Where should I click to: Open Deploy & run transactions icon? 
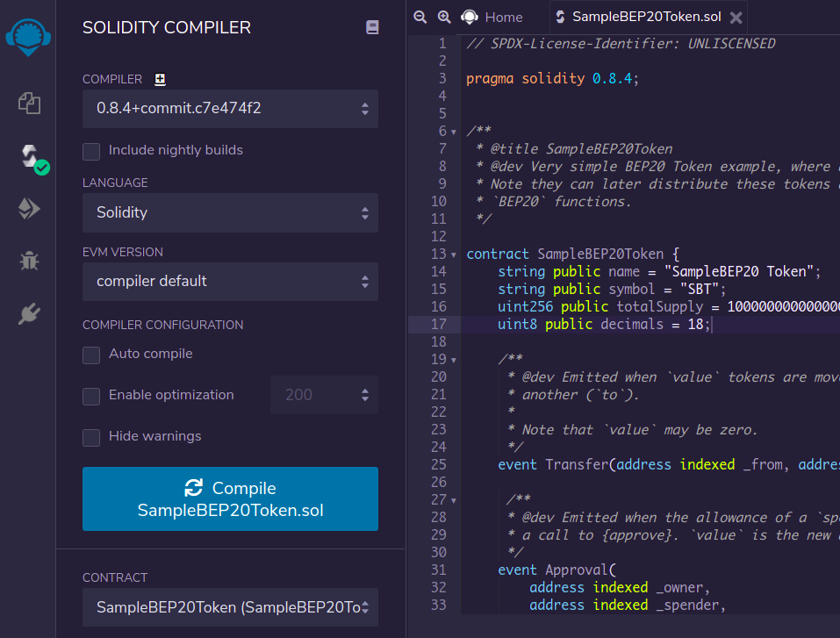coord(29,208)
